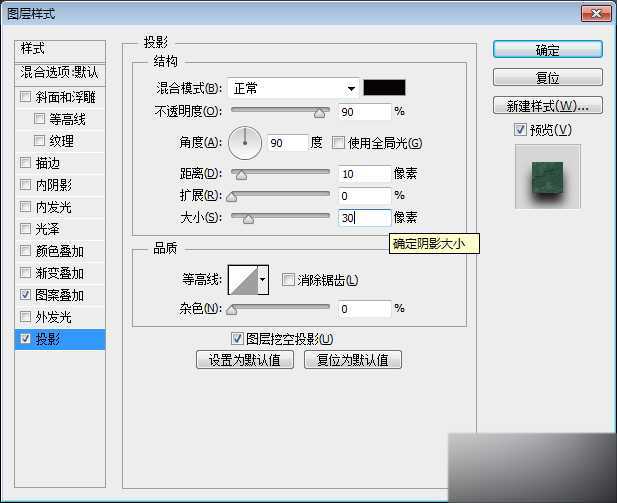
Task: Open the black shadow color swatch
Action: coord(384,87)
